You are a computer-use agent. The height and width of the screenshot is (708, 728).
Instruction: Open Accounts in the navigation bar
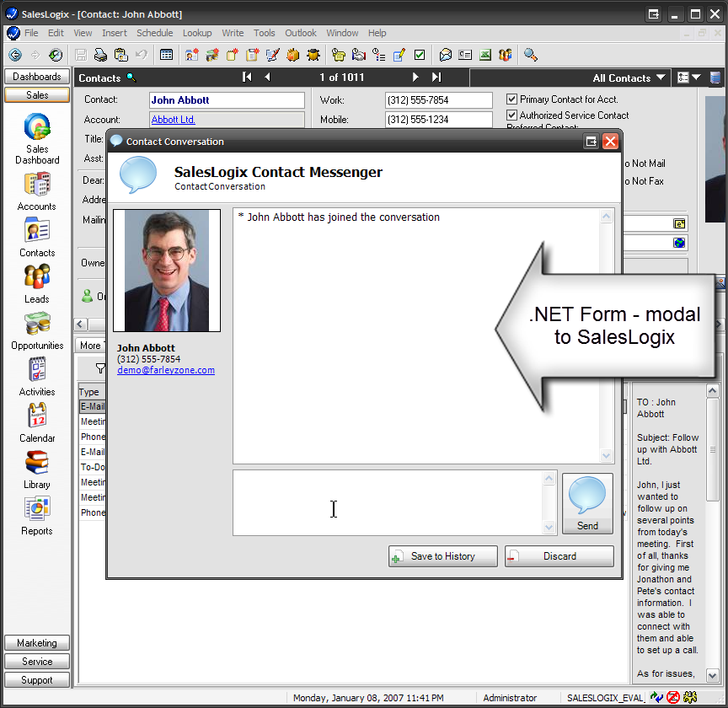click(37, 191)
